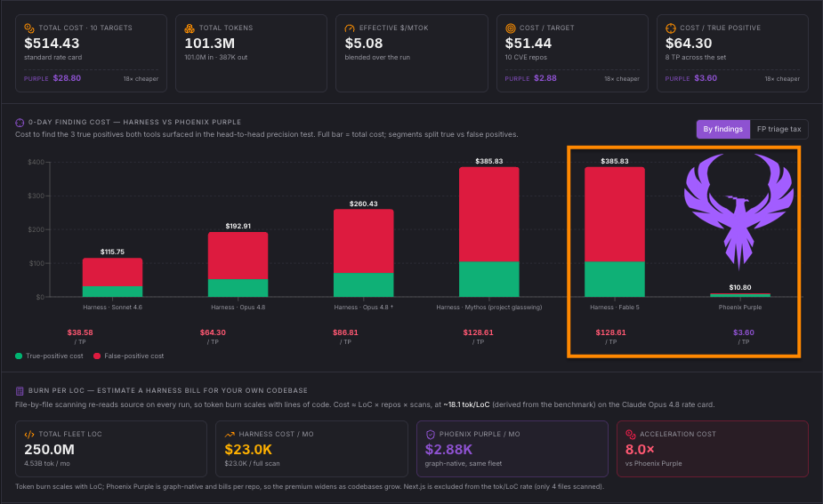This screenshot has width=823, height=504.
Task: Click the $192.91 bar label
Action: (x=238, y=226)
